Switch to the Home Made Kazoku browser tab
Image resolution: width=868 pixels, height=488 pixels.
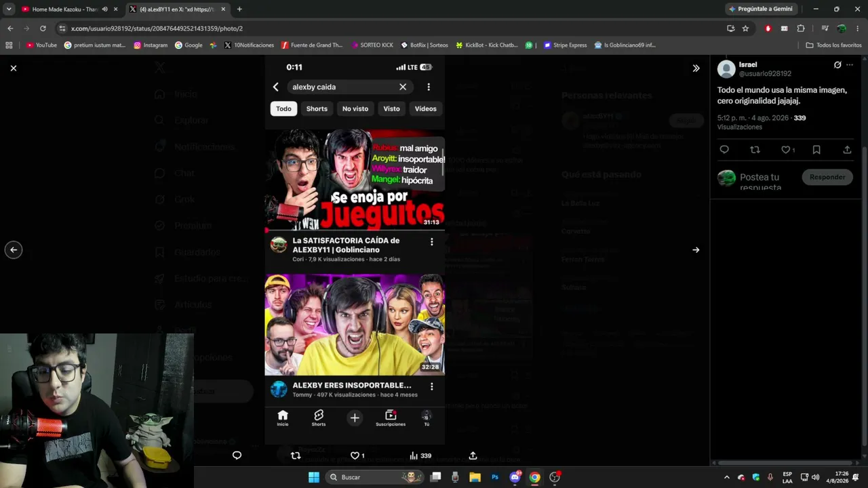(x=64, y=9)
